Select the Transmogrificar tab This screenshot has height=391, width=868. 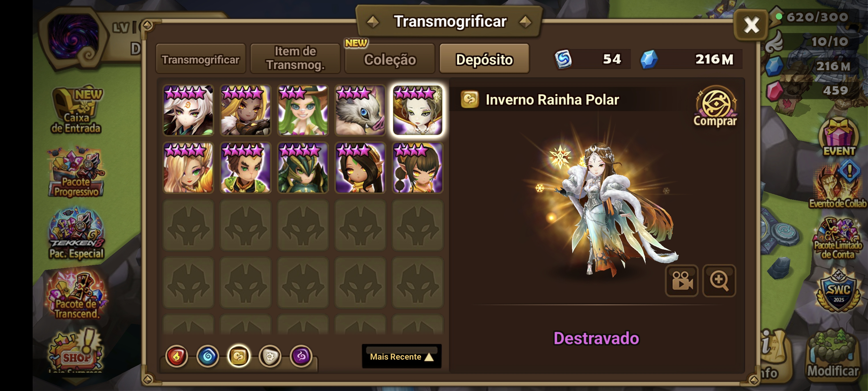[x=200, y=59]
